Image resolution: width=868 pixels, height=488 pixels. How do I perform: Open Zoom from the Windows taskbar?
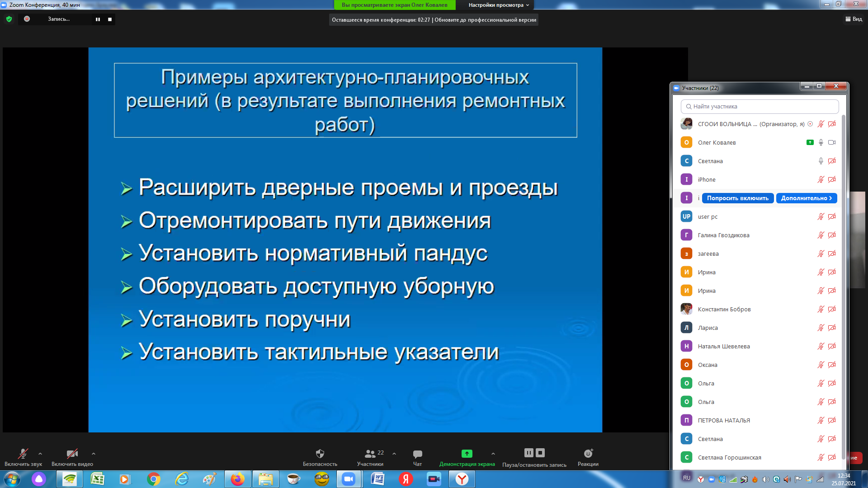(x=349, y=479)
